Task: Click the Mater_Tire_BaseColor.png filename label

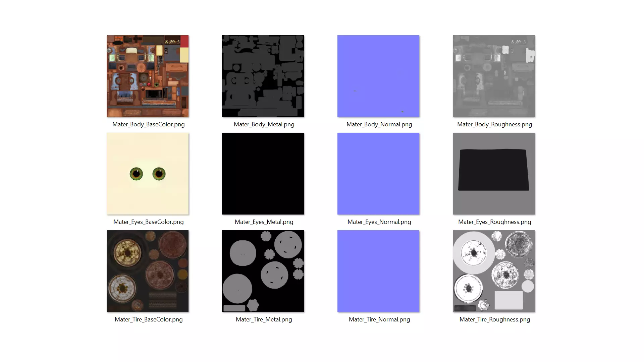Action: (x=149, y=319)
